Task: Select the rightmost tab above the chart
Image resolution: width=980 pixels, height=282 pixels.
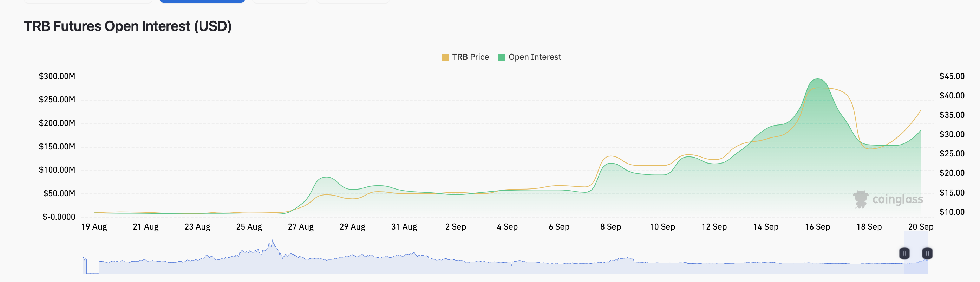Action: (x=352, y=1)
